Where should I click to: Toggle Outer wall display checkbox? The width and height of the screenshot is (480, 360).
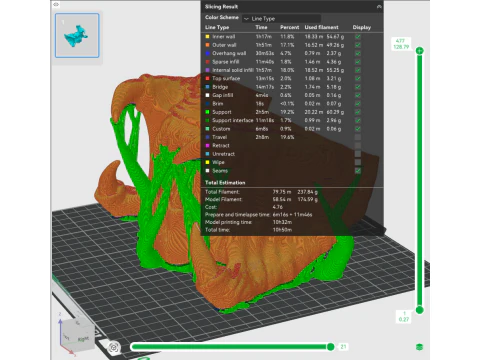pos(358,45)
